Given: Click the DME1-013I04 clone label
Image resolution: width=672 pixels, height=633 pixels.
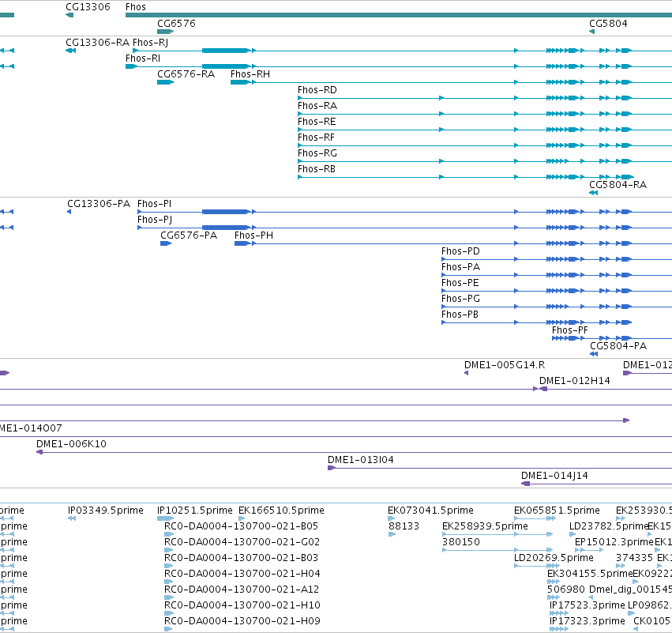Looking at the screenshot, I should coord(360,460).
